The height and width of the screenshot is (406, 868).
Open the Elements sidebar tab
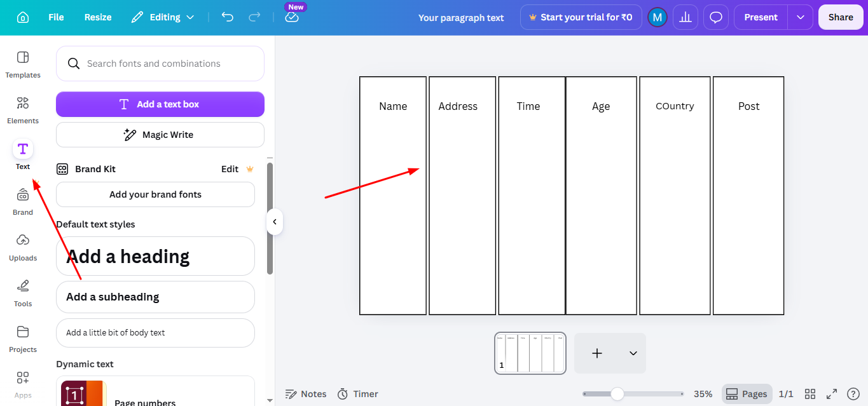coord(23,110)
